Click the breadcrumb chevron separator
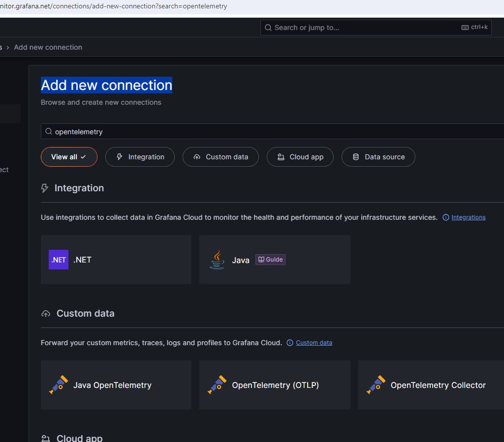The height and width of the screenshot is (442, 504). pos(8,48)
